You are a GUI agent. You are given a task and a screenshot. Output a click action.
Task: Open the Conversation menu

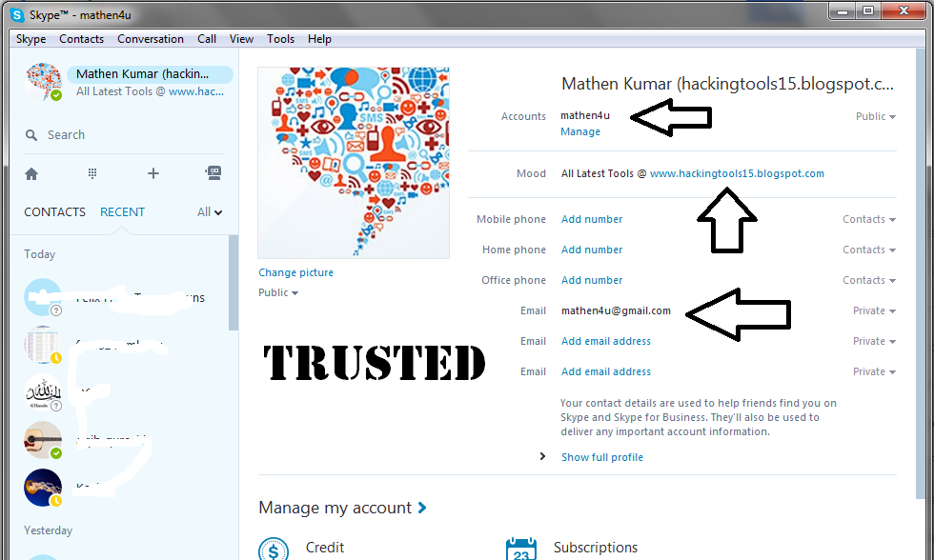tap(151, 39)
